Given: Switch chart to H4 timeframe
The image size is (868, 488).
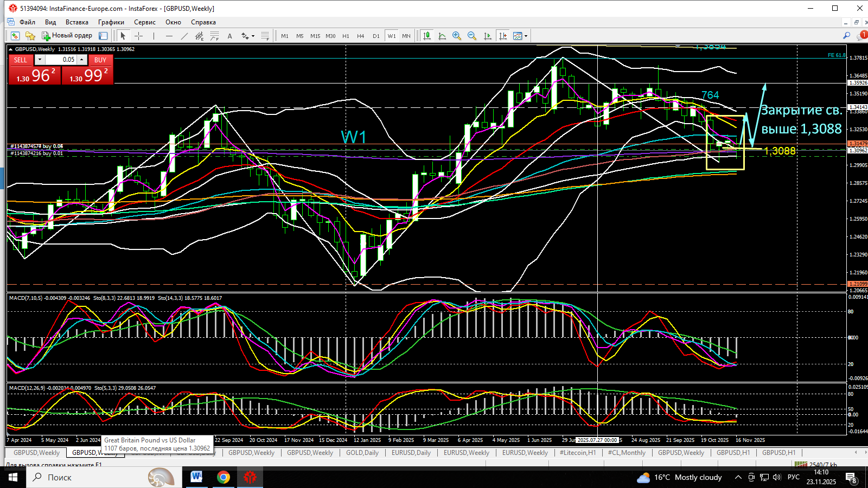Looking at the screenshot, I should point(361,36).
